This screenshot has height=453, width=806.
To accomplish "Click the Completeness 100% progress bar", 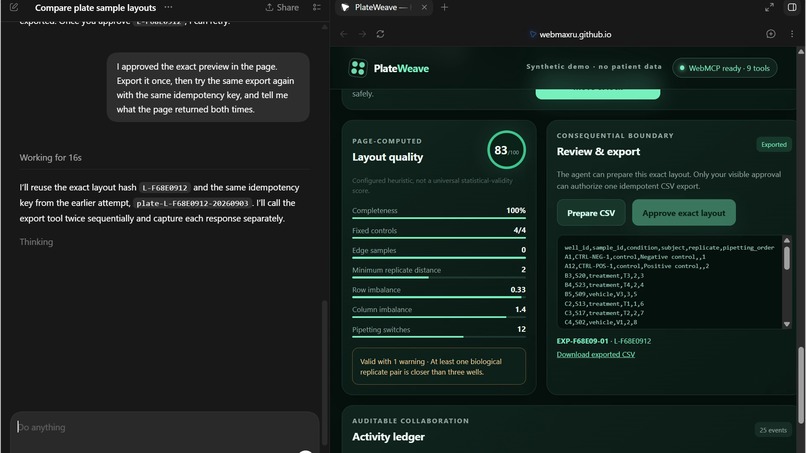I will click(438, 218).
